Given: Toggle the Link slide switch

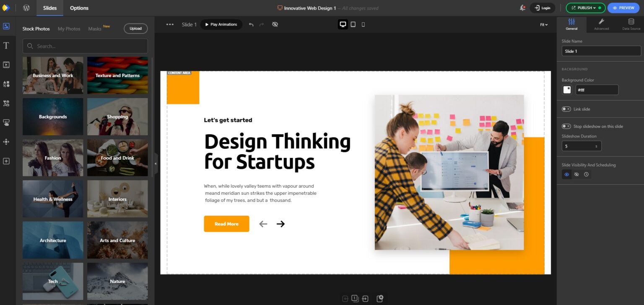Looking at the screenshot, I should 566,109.
